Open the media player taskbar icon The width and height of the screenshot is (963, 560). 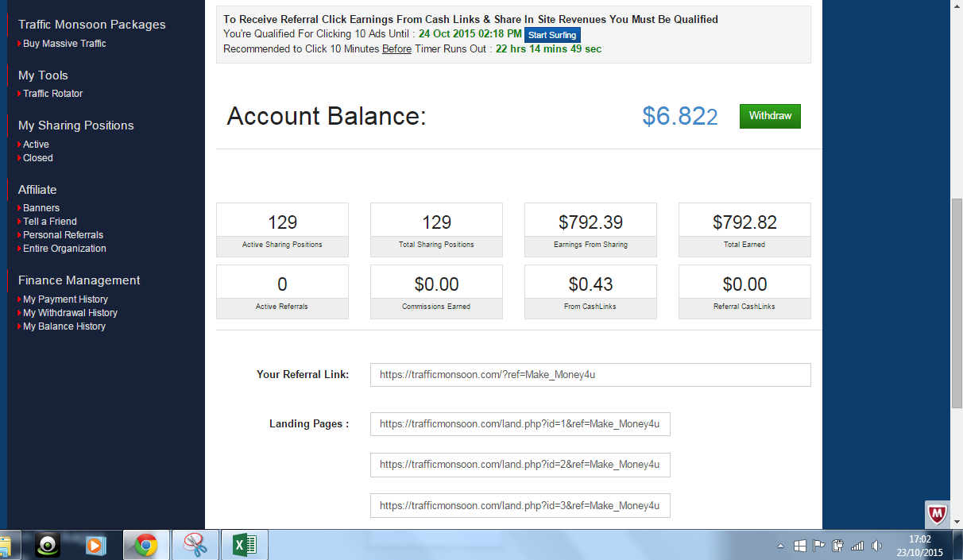(95, 546)
